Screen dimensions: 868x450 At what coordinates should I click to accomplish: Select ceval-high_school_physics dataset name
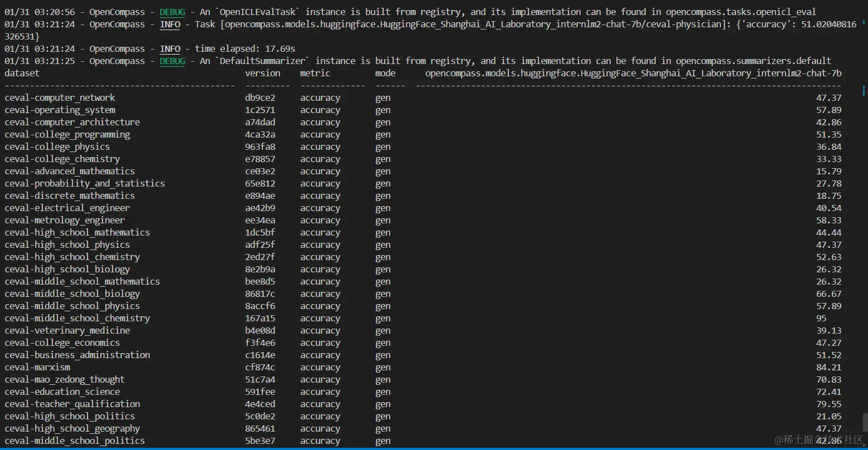click(67, 244)
